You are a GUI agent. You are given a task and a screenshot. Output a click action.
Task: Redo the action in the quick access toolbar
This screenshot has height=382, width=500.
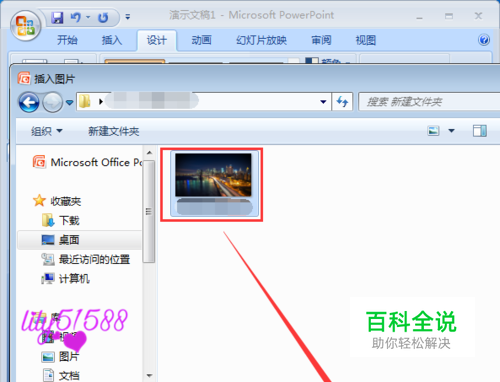coord(103,17)
